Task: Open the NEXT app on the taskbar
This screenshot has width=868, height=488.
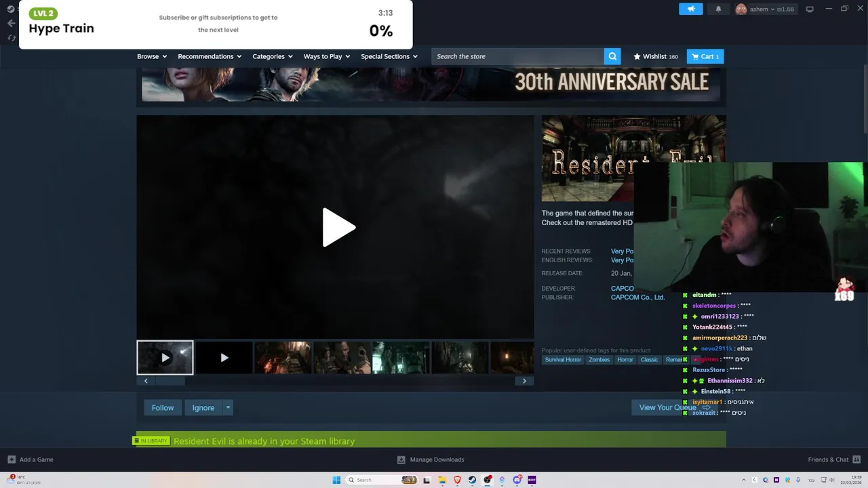Action: (532, 480)
